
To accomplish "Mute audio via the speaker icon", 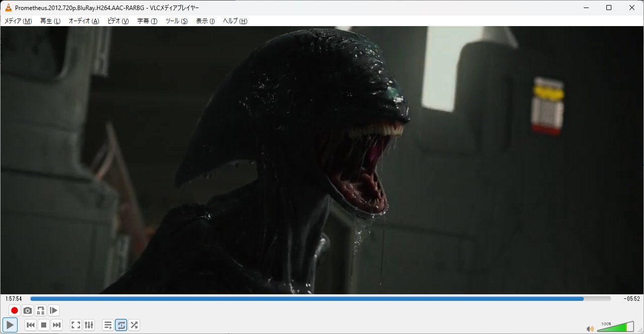I will click(590, 329).
